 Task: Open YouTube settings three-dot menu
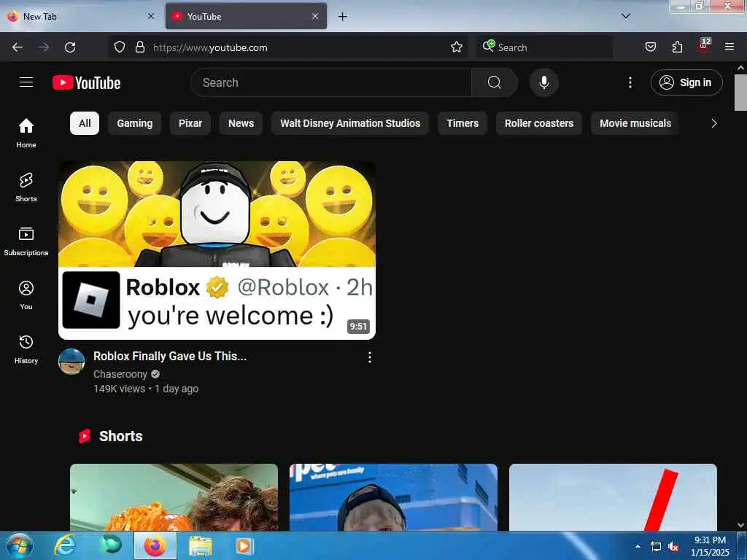pos(630,82)
